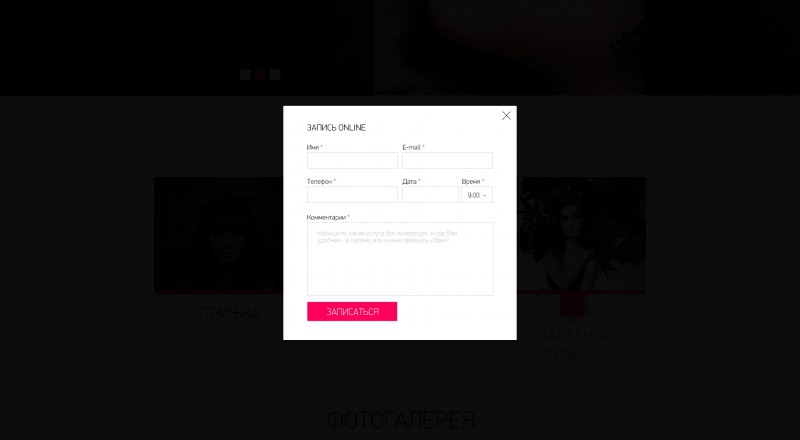Open the Время dropdown showing 9:00
Viewport: 800px width, 440px height.
tap(477, 195)
